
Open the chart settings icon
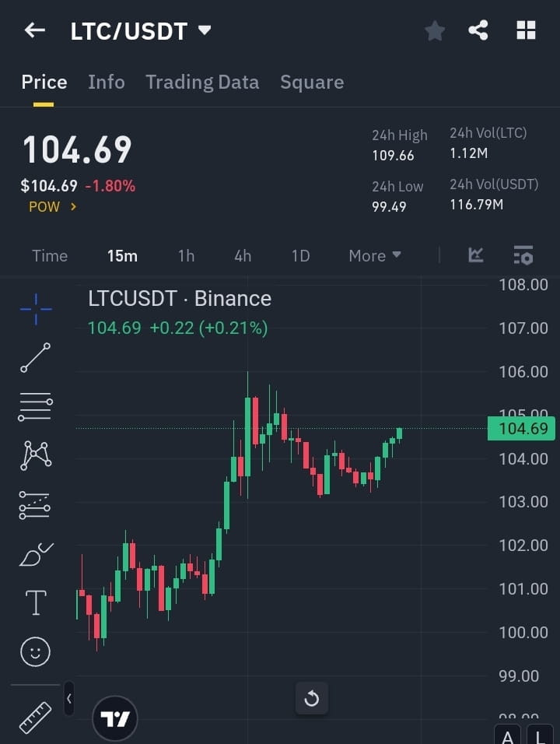523,255
